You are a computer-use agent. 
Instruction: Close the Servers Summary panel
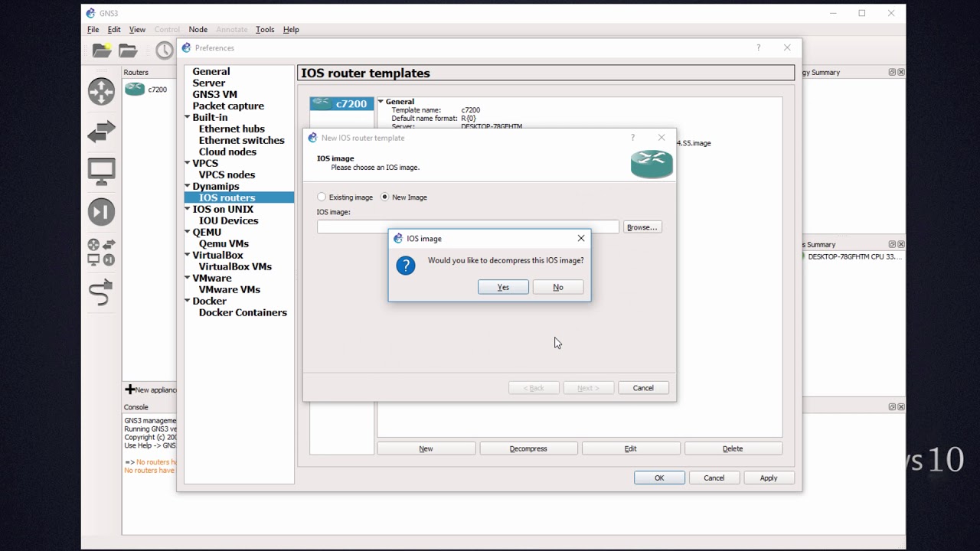(x=901, y=244)
